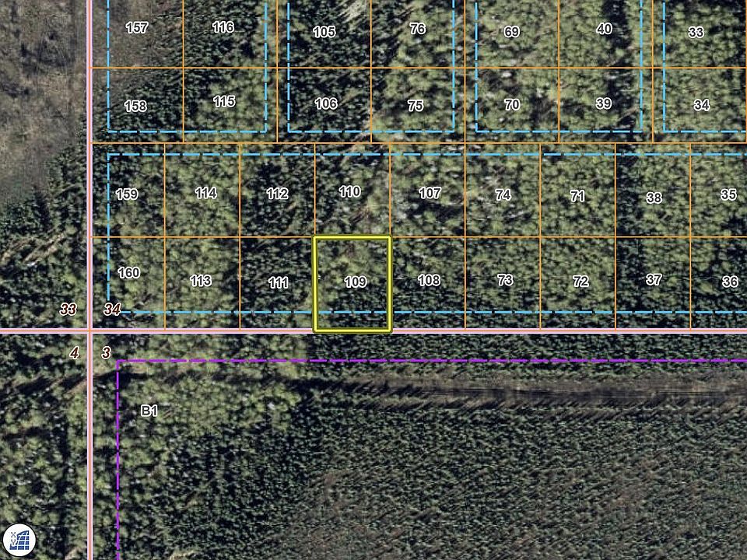
Task: Click parcel label 113
Action: tap(201, 281)
